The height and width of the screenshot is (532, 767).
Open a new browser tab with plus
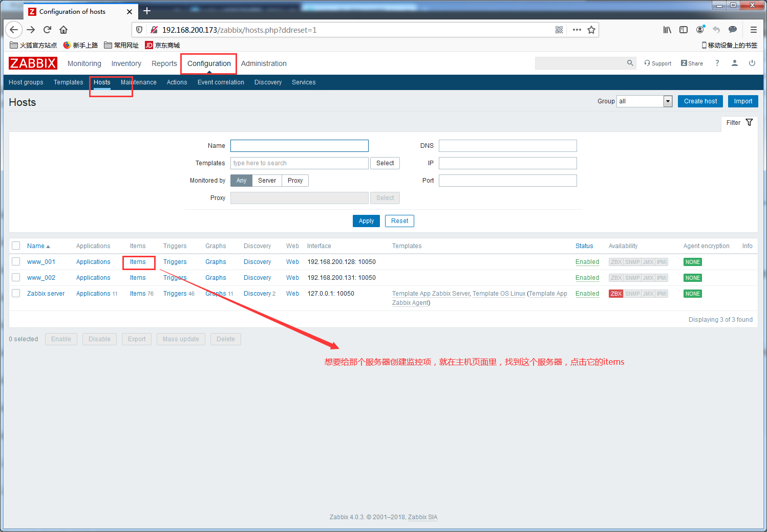click(x=147, y=11)
